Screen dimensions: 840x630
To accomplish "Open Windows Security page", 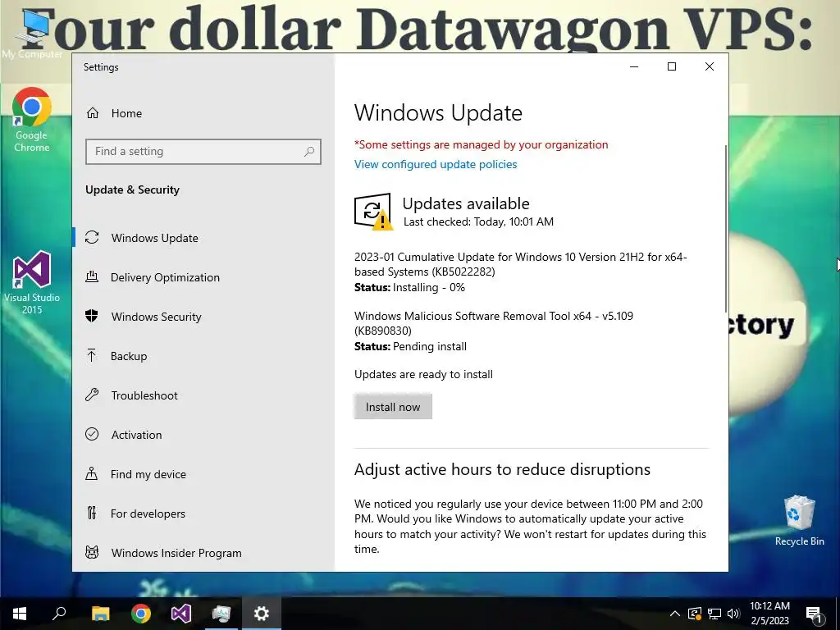I will (156, 317).
